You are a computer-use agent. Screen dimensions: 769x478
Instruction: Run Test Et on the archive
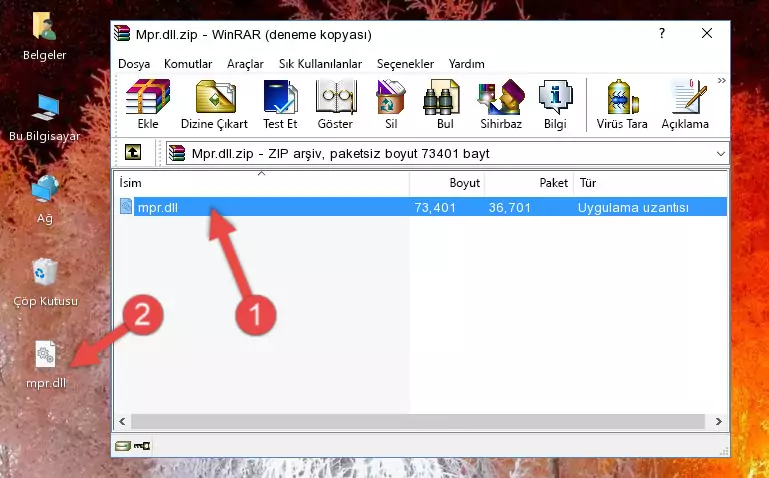coord(280,104)
